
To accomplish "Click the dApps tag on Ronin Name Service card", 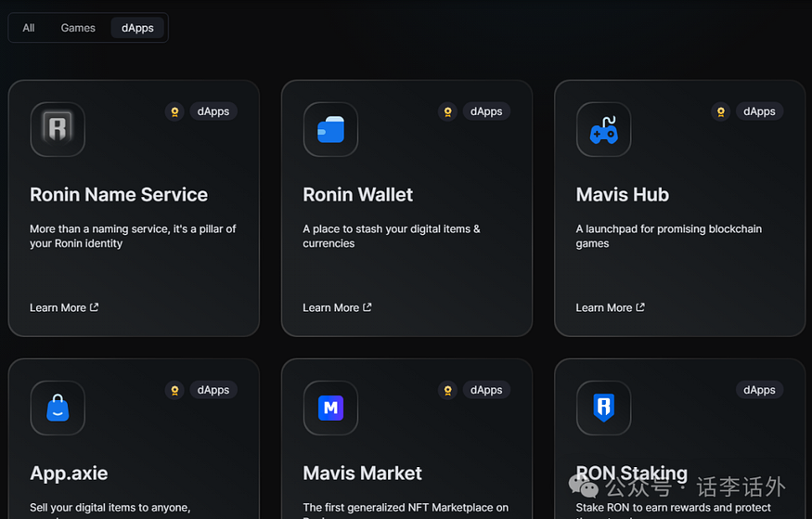I will 213,111.
